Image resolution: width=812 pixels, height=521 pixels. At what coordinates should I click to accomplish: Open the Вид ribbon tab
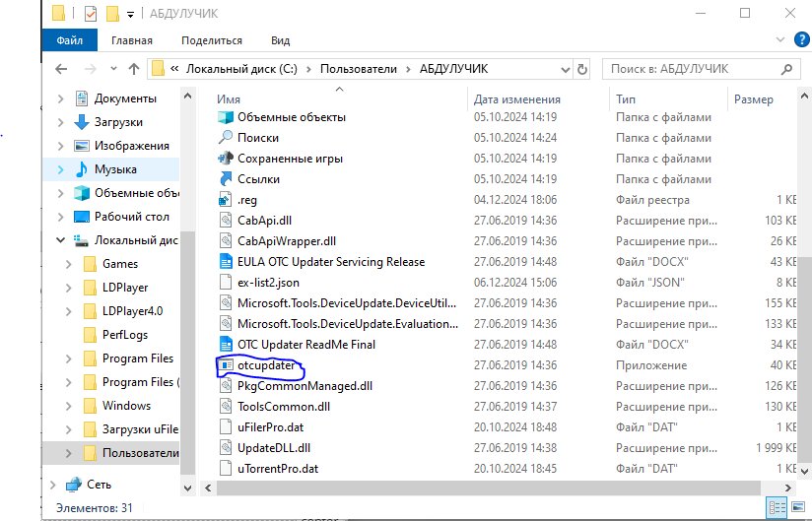[x=280, y=40]
